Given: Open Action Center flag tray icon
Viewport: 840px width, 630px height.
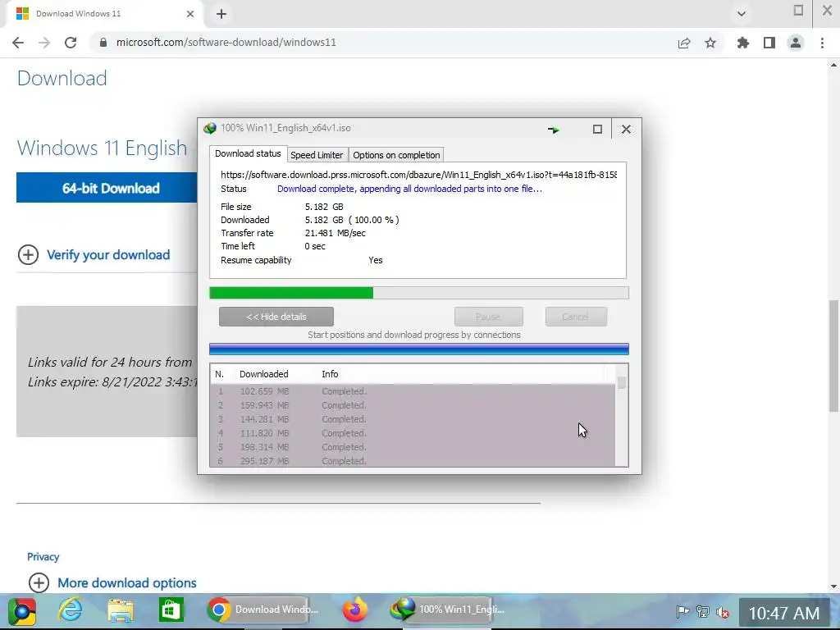Looking at the screenshot, I should point(682,612).
